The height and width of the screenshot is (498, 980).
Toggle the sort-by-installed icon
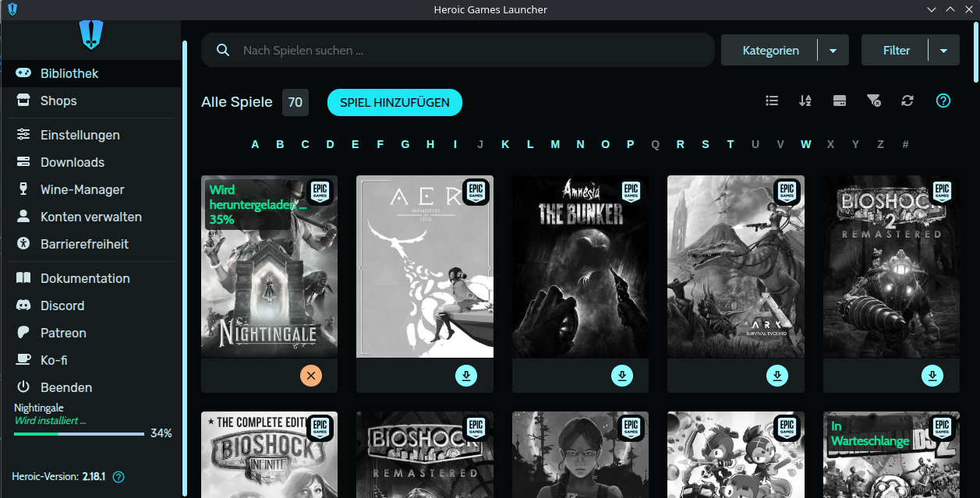pyautogui.click(x=840, y=101)
